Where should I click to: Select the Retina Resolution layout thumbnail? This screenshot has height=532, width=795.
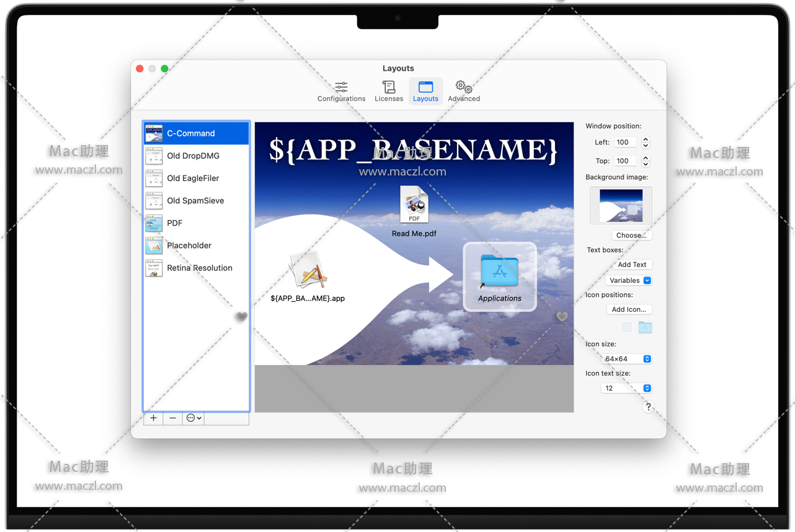(154, 268)
